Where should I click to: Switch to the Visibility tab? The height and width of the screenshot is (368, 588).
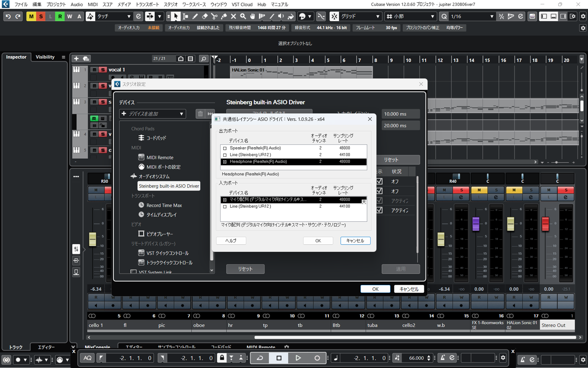pos(45,57)
